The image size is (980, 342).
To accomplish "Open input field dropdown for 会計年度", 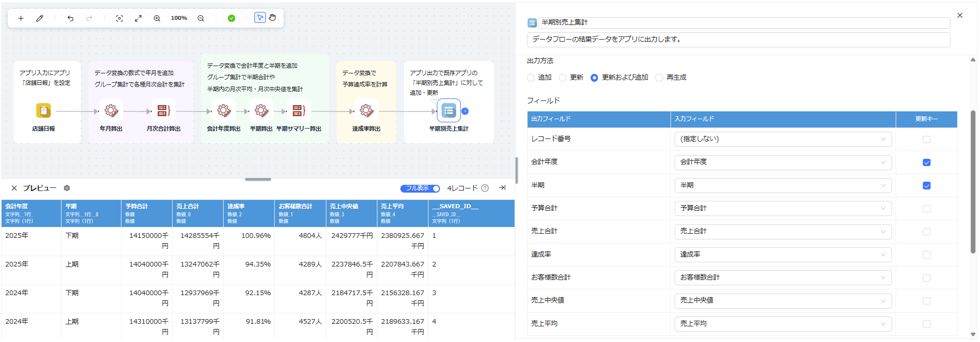I will tap(783, 162).
